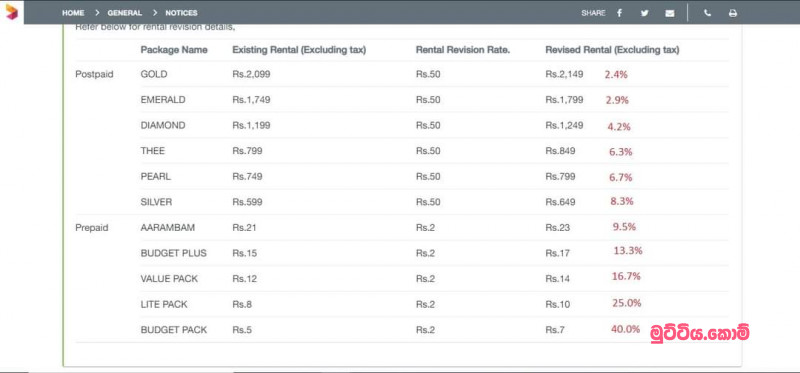Select the GOLD package row
The image size is (800, 373).
[402, 74]
